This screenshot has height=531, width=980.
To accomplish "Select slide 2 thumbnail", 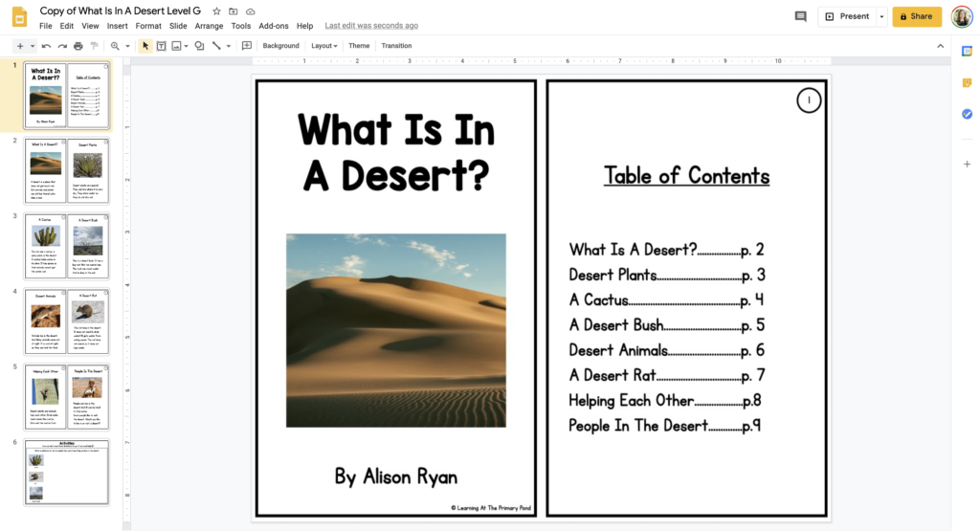I will pos(67,170).
